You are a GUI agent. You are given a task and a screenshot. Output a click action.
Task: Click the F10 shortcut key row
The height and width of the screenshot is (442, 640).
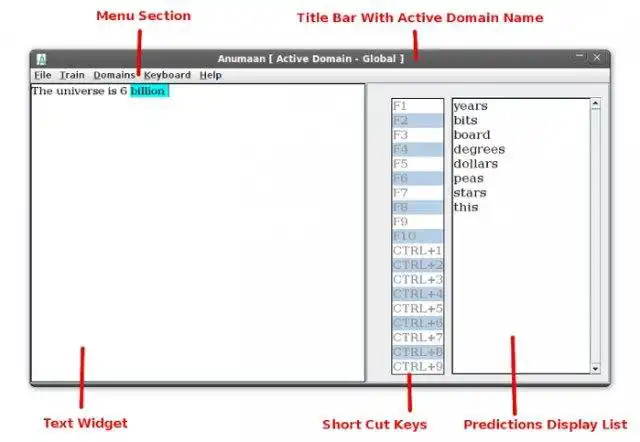point(418,236)
